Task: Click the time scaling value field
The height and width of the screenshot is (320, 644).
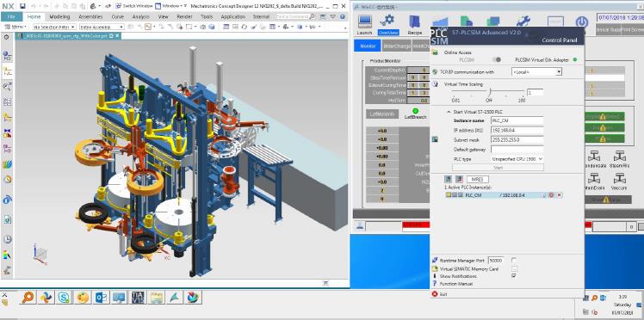Action: click(536, 93)
